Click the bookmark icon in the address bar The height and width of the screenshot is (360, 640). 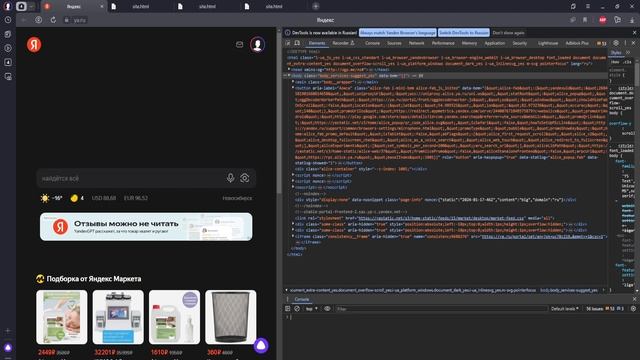click(585, 20)
